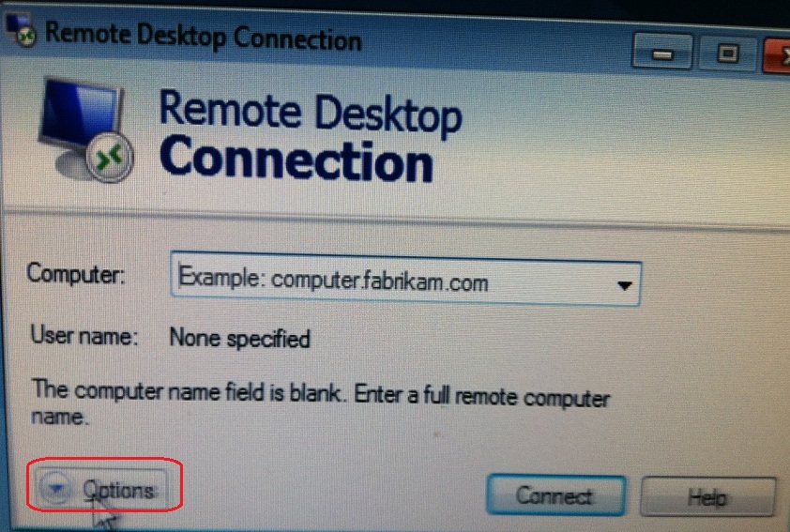Click the 'User name:' label
790x532 pixels.
84,335
